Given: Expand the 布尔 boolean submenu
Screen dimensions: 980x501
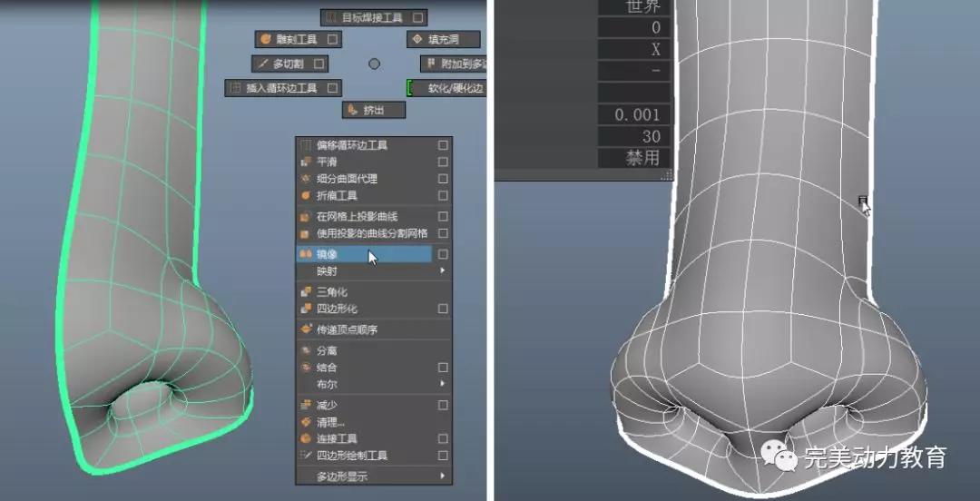Looking at the screenshot, I should 443,384.
